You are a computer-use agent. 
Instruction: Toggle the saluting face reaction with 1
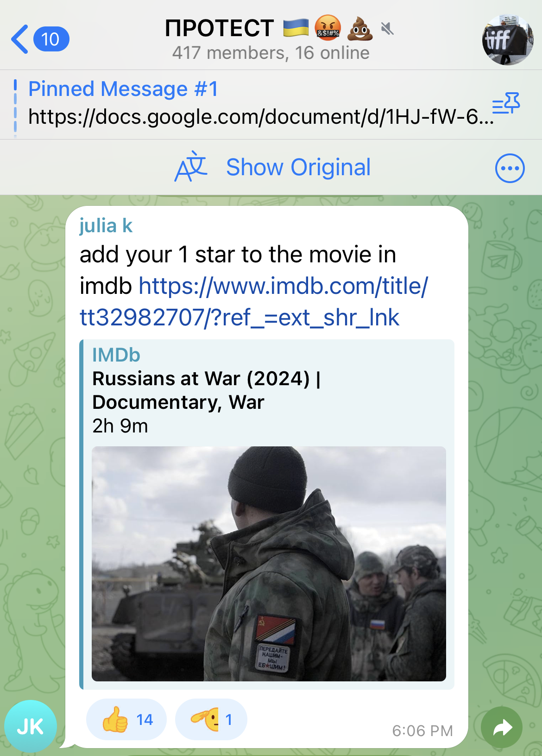tap(211, 719)
